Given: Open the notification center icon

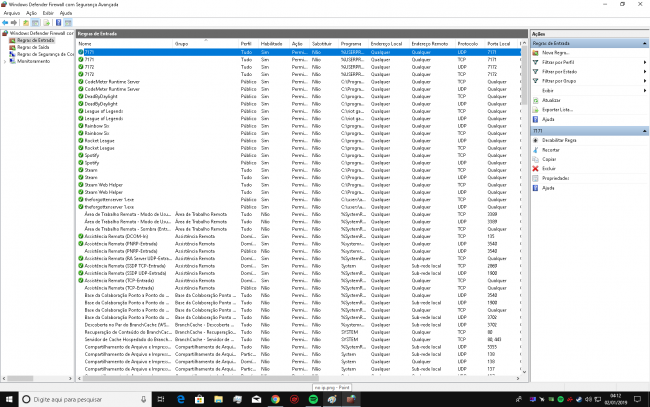Looking at the screenshot, I should point(638,399).
